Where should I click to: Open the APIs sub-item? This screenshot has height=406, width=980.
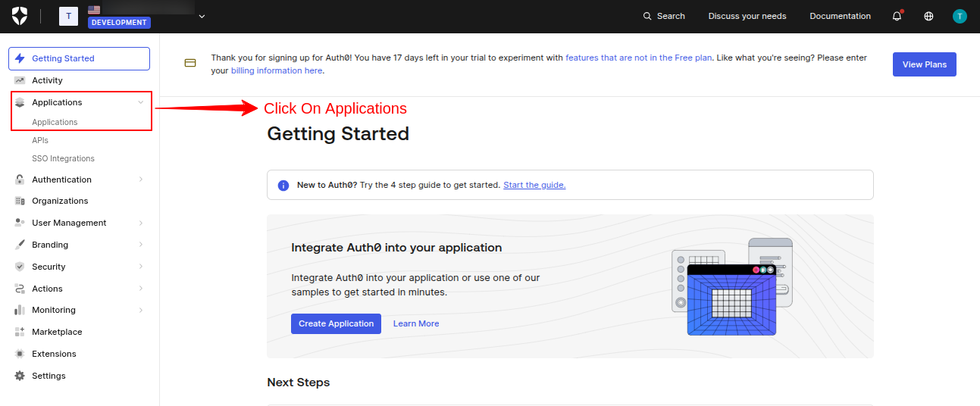click(x=40, y=140)
